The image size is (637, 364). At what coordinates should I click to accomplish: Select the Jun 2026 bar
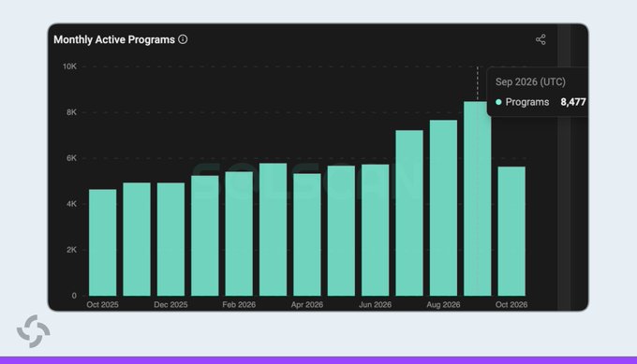click(376, 230)
